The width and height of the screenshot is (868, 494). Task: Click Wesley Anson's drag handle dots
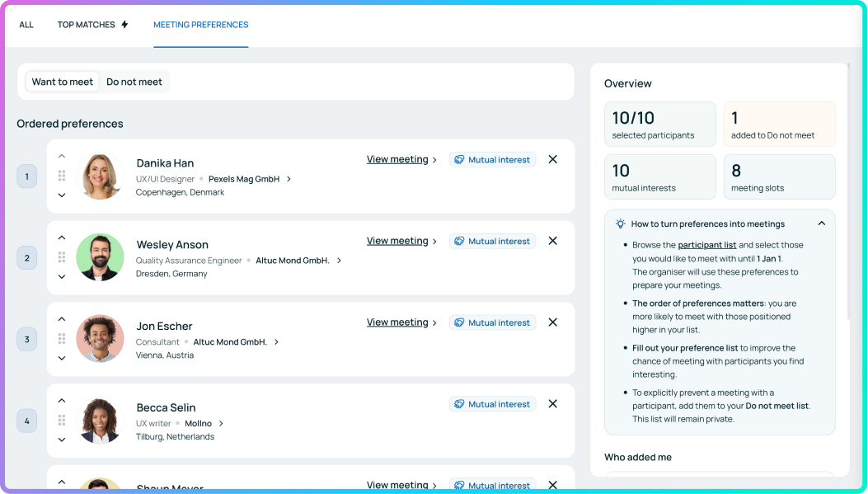pos(62,257)
